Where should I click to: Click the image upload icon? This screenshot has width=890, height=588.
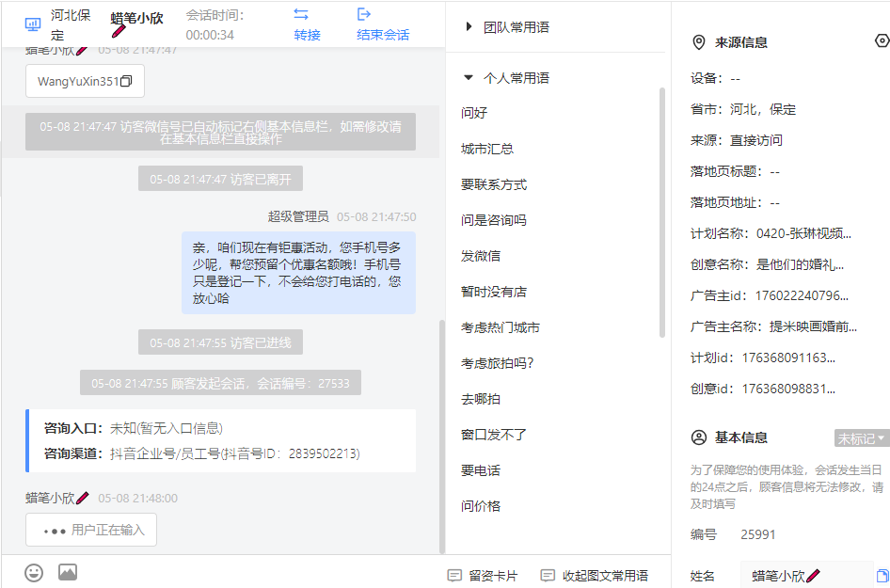click(x=68, y=572)
